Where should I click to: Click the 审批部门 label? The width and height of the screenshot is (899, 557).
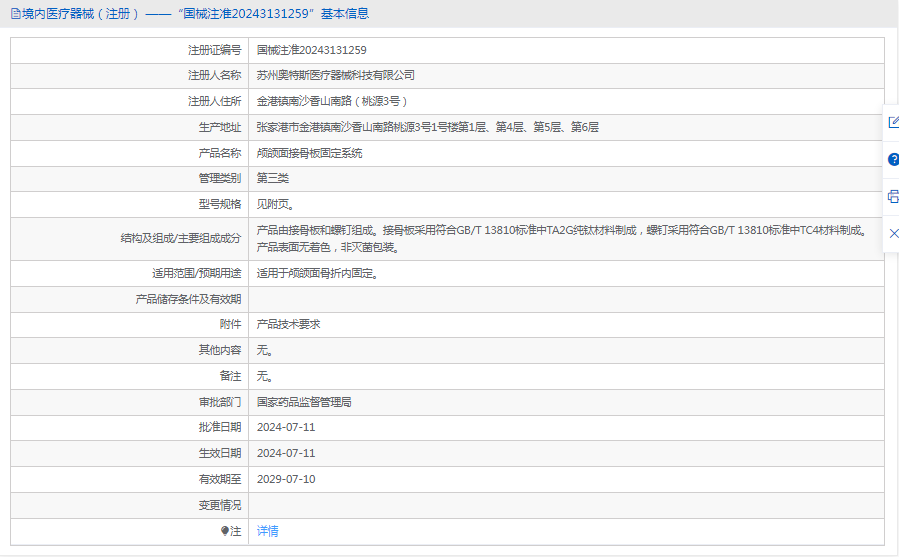pyautogui.click(x=220, y=402)
